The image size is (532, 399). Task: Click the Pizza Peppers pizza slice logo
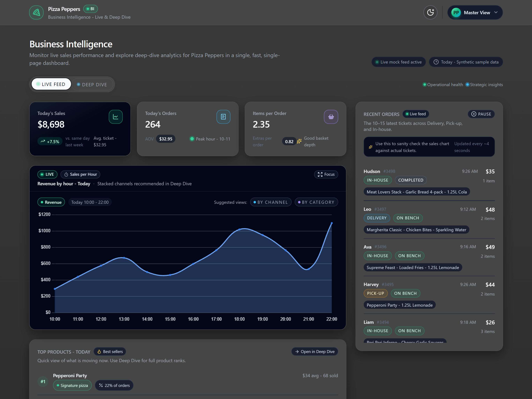(36, 12)
